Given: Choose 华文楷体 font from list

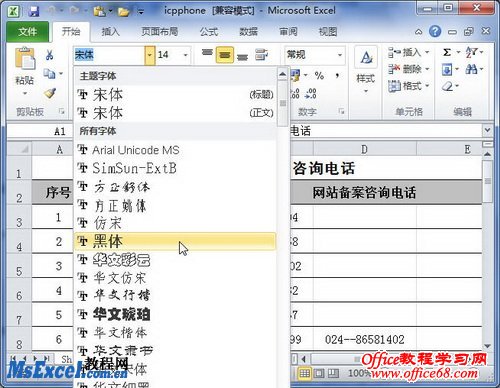Looking at the screenshot, I should tap(175, 332).
